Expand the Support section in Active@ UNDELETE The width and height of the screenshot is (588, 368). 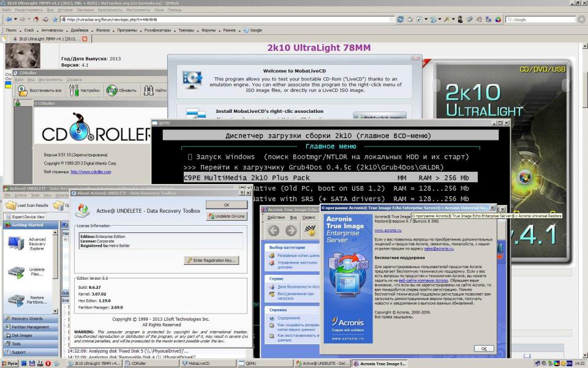pos(31,352)
